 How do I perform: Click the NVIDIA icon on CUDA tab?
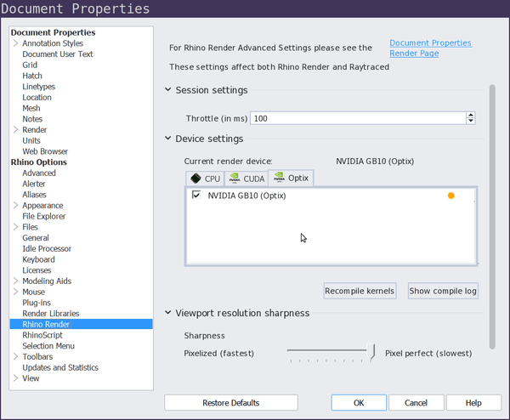[235, 179]
